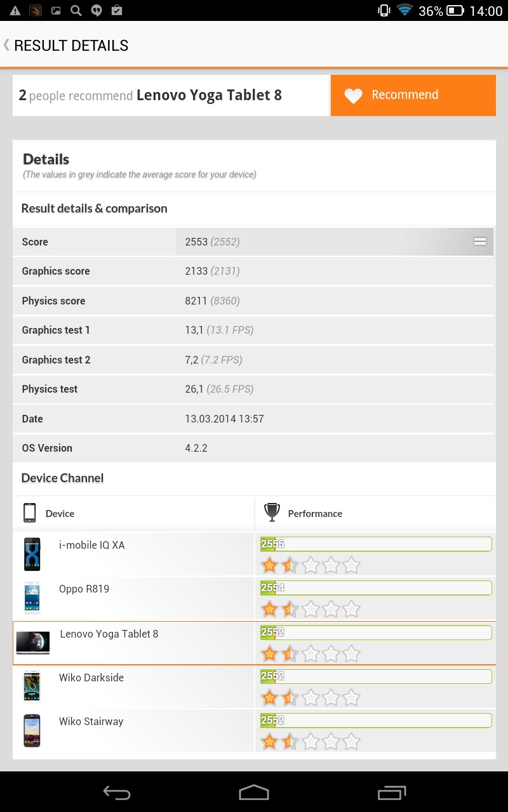
Task: Tap the Oppo R819 star rating
Action: [x=311, y=609]
